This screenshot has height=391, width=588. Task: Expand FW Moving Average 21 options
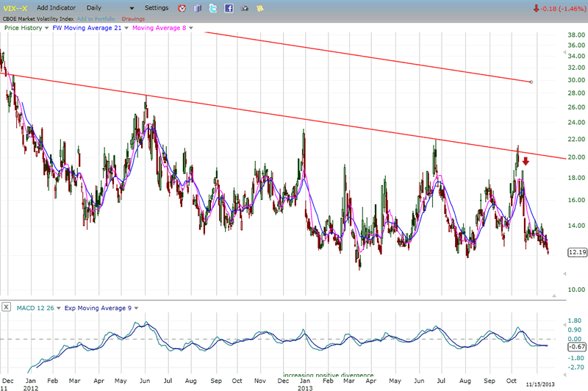point(126,28)
